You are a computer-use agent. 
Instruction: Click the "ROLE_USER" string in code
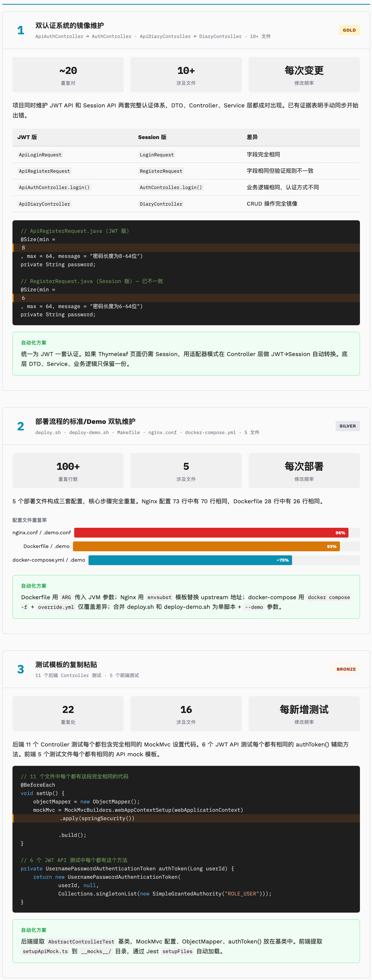241,894
